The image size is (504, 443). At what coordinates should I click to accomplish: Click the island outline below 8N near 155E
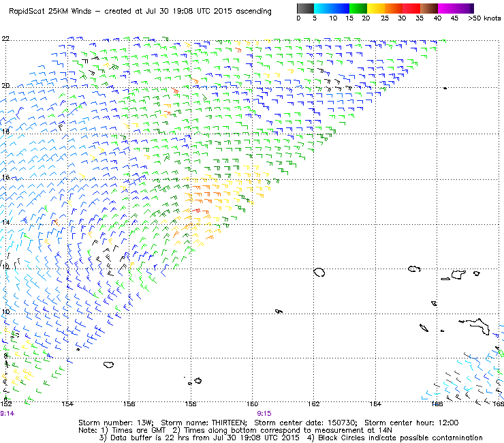109,365
